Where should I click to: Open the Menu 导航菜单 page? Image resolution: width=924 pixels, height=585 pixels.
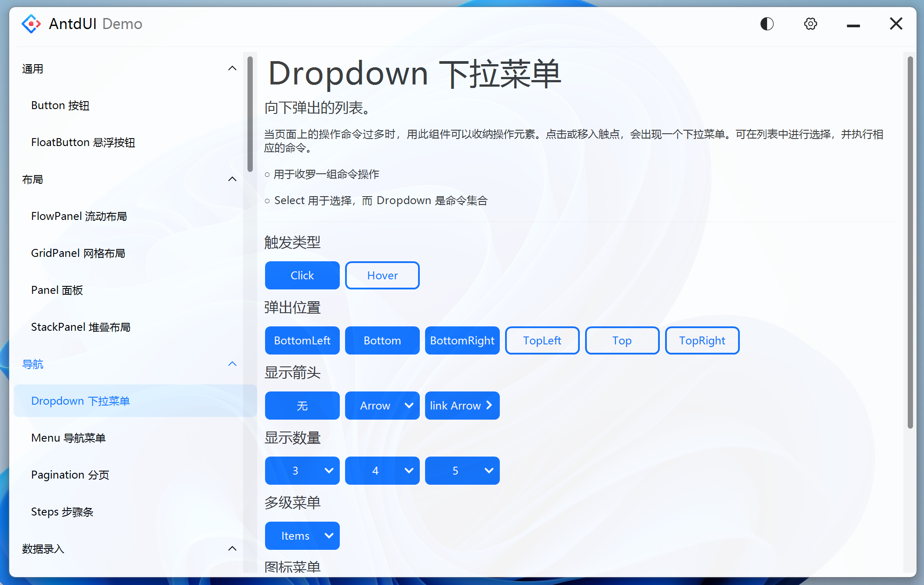pos(69,438)
